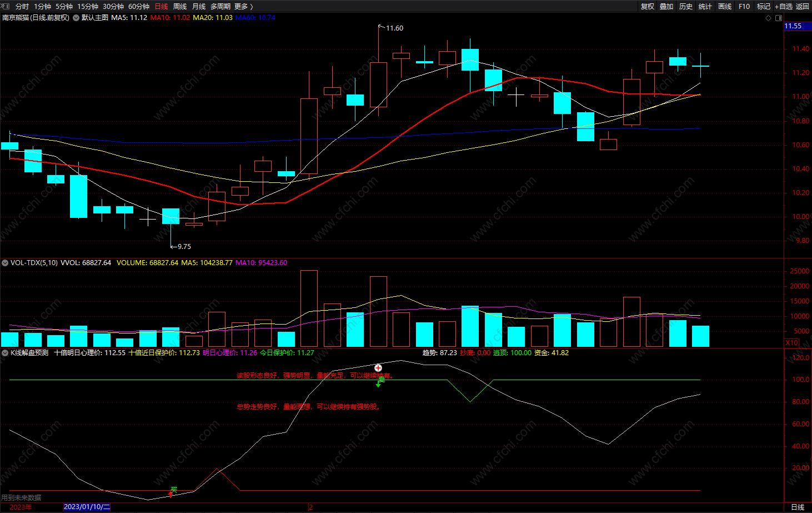Click the 11.60 high price annotation
This screenshot has height=513, width=812.
click(x=394, y=28)
